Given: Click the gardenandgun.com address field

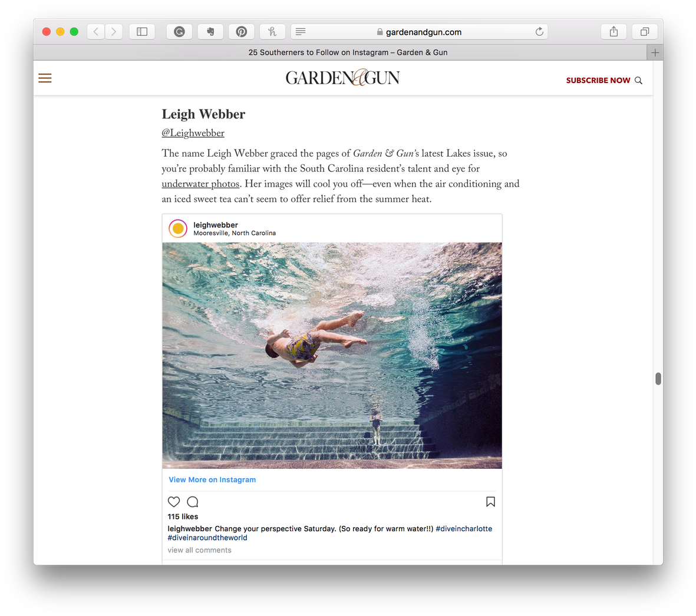Looking at the screenshot, I should click(423, 32).
